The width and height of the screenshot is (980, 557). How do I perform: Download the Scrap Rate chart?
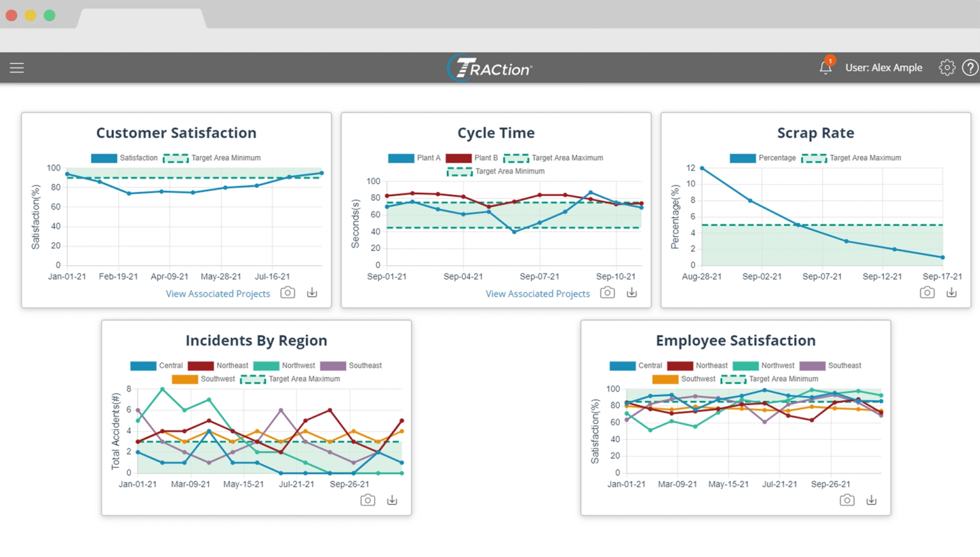pyautogui.click(x=951, y=293)
